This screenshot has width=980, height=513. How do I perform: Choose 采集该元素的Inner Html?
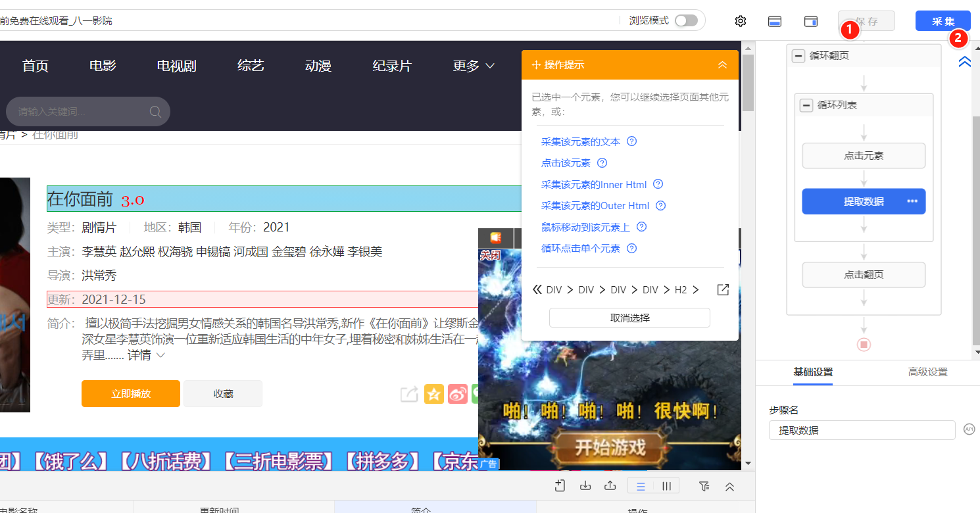pyautogui.click(x=594, y=185)
